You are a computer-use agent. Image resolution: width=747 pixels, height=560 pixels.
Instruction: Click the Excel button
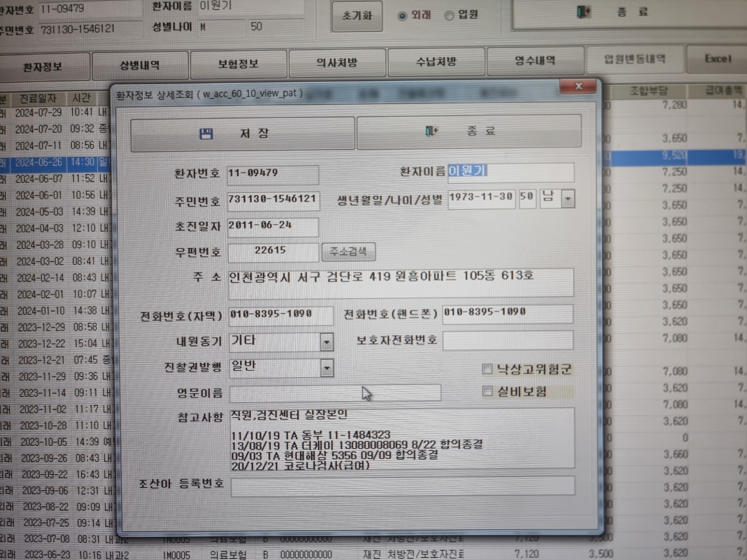tap(718, 59)
